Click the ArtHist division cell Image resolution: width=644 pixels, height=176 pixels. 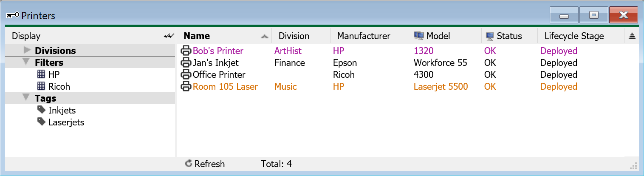[288, 51]
